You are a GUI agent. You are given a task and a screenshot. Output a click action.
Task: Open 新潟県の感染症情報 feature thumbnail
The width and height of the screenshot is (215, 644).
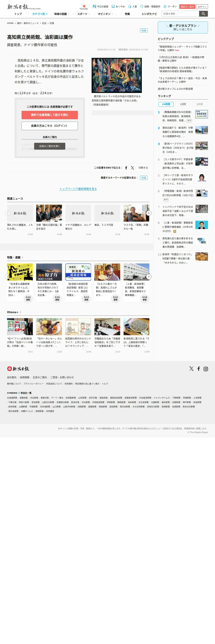pos(78,272)
